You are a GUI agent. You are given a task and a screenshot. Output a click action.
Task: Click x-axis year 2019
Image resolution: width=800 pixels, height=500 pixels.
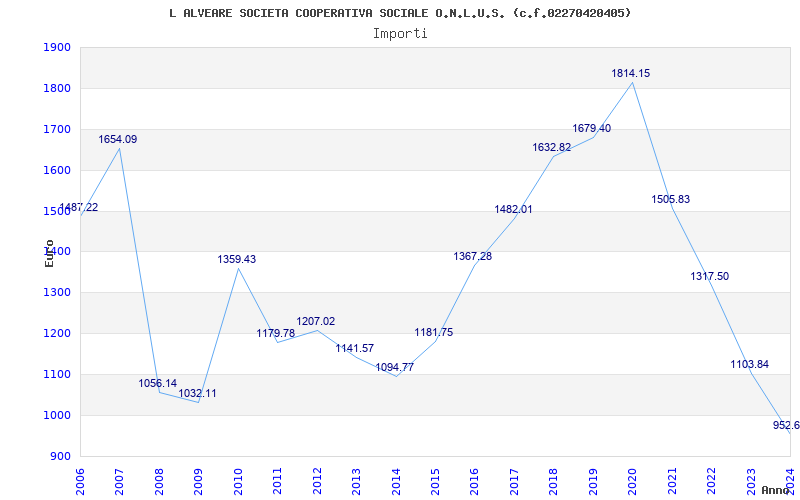click(593, 481)
